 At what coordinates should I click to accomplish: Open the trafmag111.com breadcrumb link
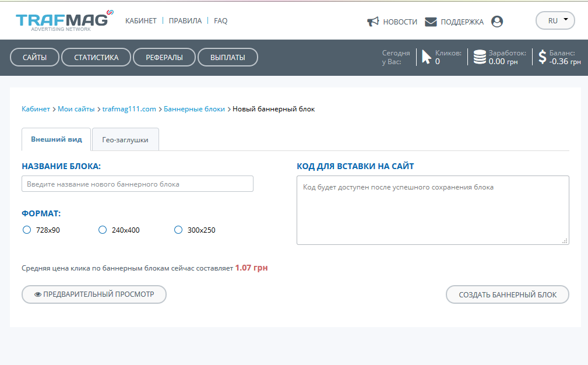click(x=129, y=109)
